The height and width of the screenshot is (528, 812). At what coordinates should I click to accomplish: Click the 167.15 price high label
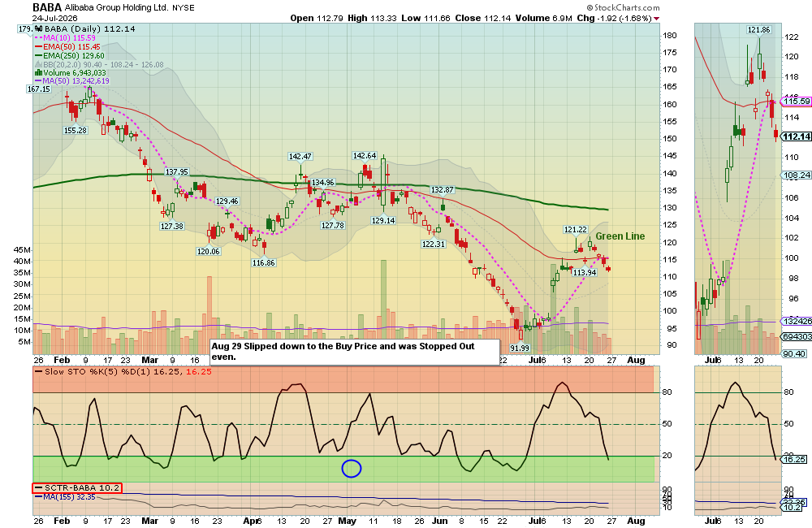point(39,89)
